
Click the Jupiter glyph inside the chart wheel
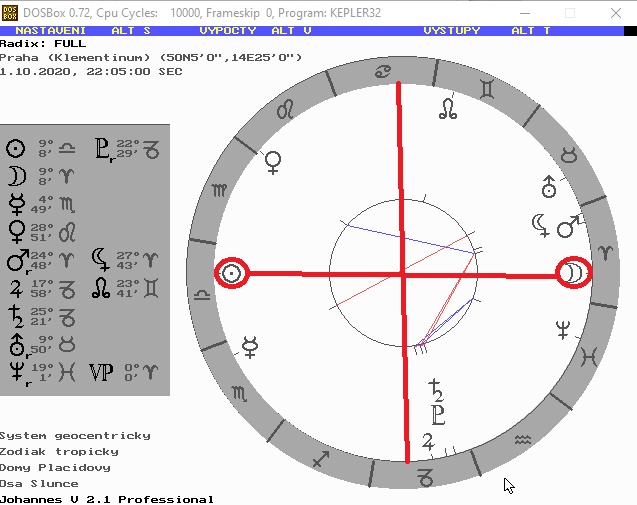tap(428, 442)
